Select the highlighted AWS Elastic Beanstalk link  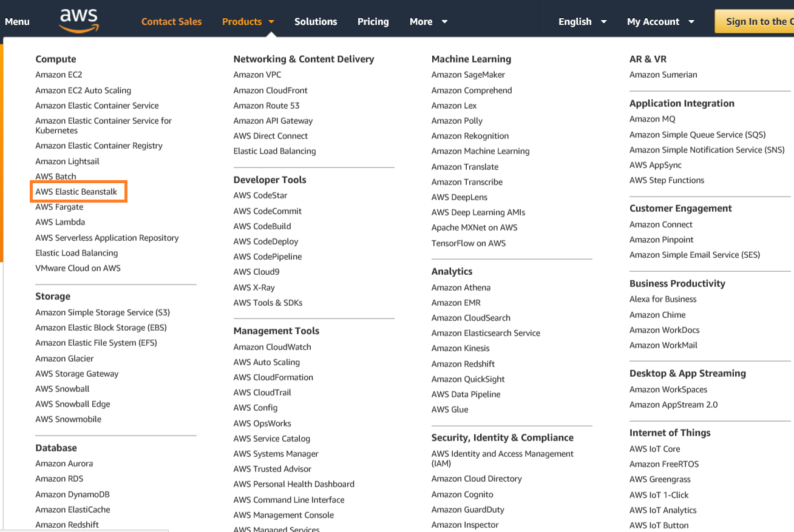pos(78,191)
